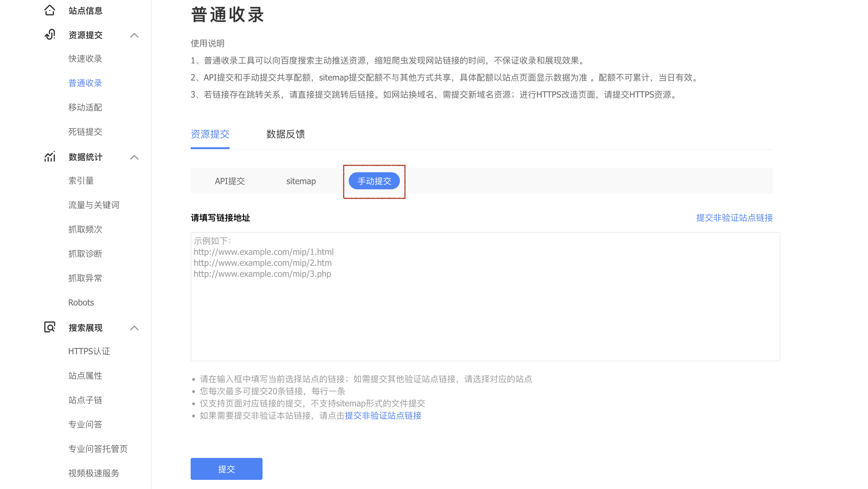
Task: Open 站点子链 in the sidebar
Action: [85, 400]
